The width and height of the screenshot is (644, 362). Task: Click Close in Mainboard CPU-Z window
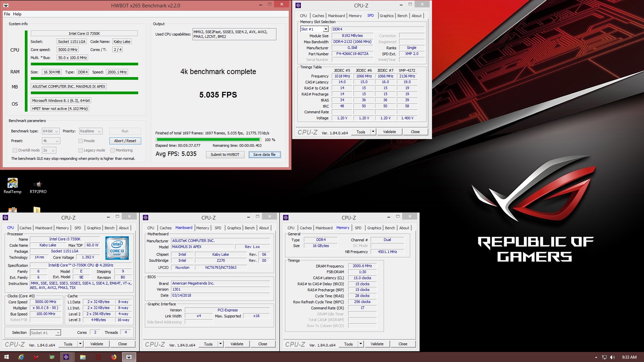[x=263, y=344]
